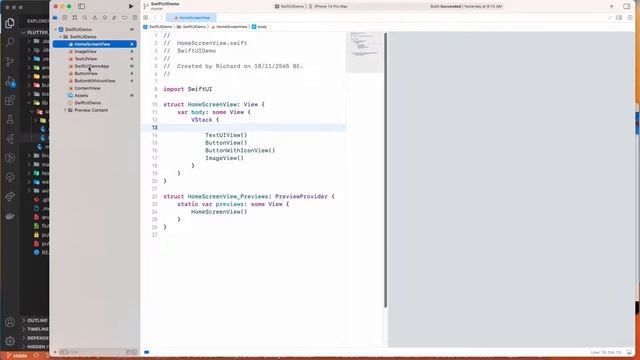Expand the OUTLINE section in VS Code
640x360 pixels.
pyautogui.click(x=35, y=320)
